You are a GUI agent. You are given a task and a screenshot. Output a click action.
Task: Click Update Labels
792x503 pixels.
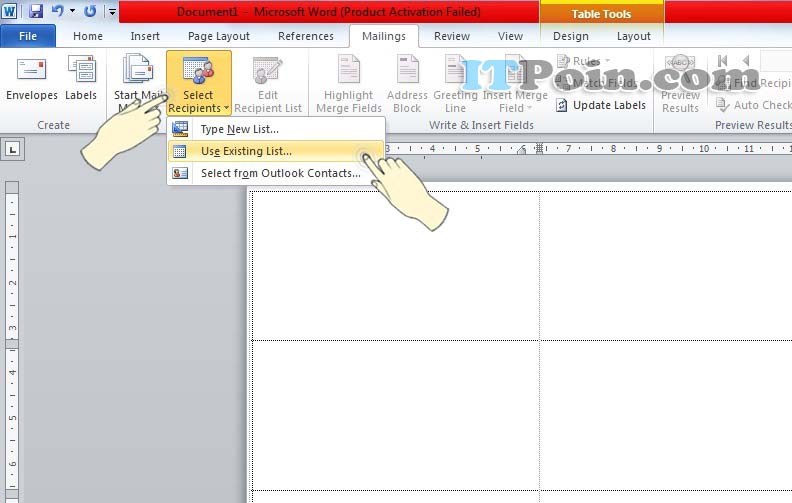coord(601,105)
